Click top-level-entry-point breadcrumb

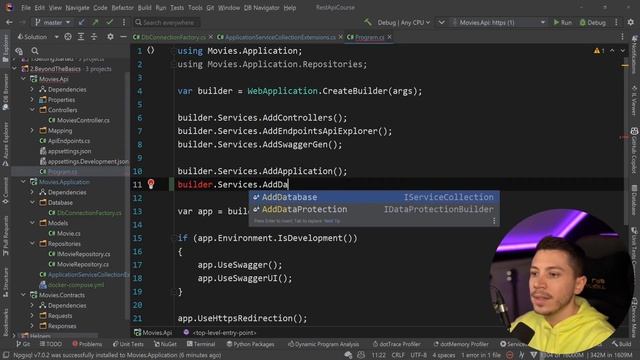[220, 333]
